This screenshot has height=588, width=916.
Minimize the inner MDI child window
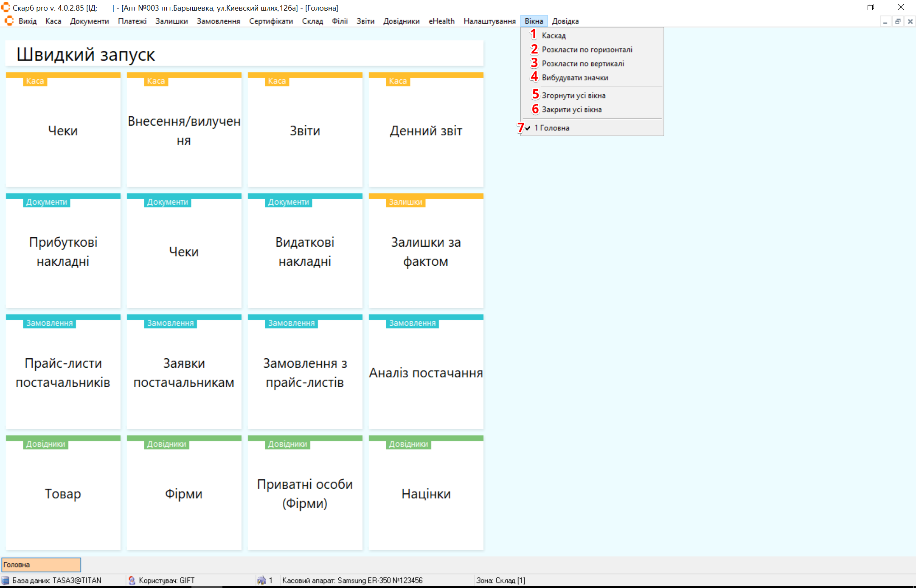pos(885,21)
